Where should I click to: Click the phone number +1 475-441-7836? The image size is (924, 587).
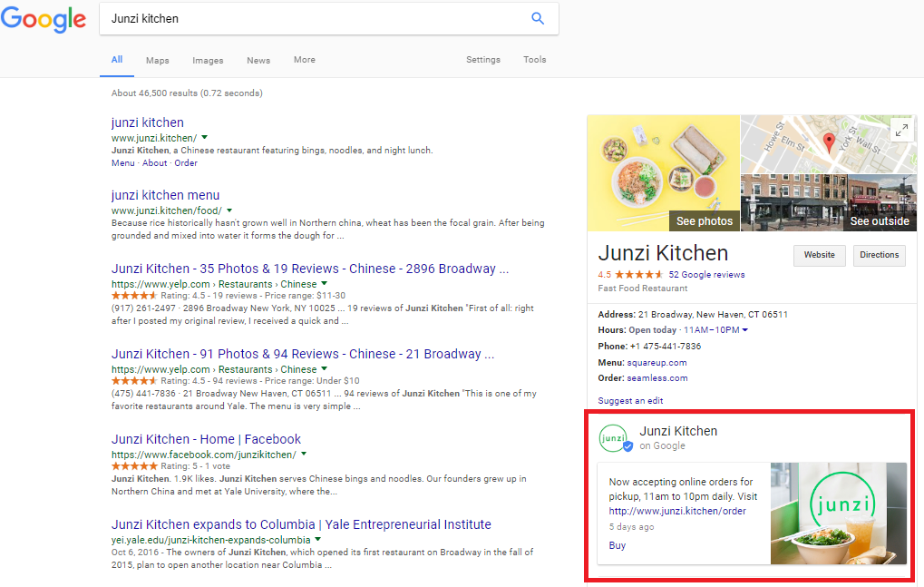coord(666,346)
